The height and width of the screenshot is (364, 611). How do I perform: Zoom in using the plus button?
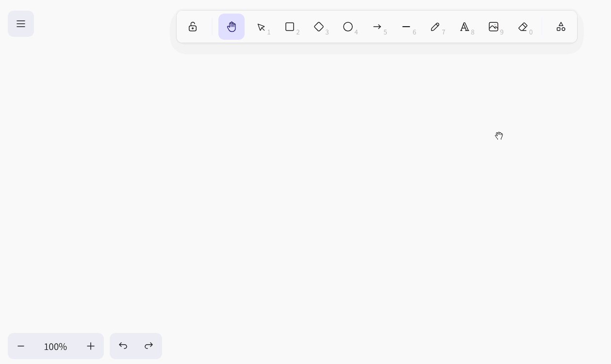coord(91,346)
